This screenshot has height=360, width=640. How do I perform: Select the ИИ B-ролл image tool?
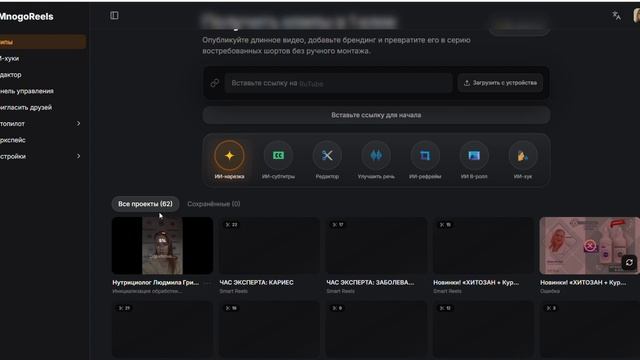(474, 156)
